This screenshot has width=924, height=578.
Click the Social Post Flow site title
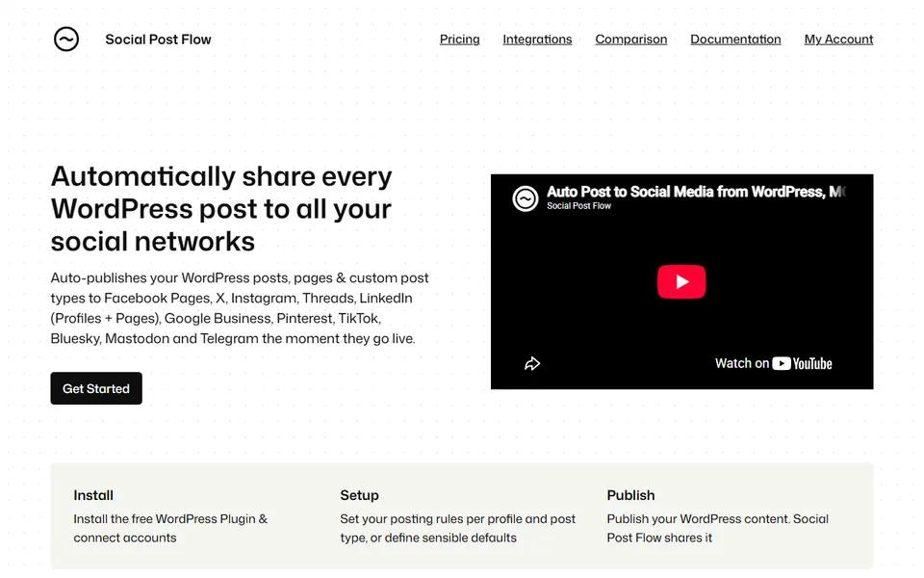[x=158, y=39]
